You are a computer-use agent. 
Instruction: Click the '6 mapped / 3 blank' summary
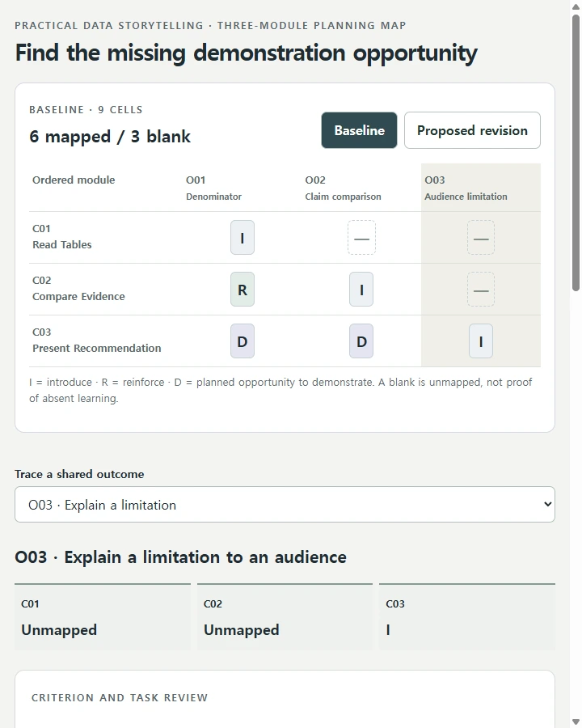point(110,137)
